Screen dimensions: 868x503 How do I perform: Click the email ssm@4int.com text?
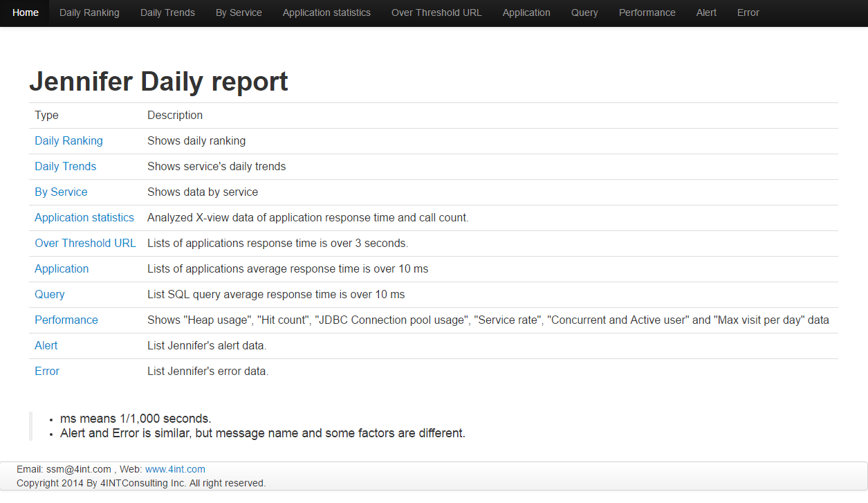79,469
